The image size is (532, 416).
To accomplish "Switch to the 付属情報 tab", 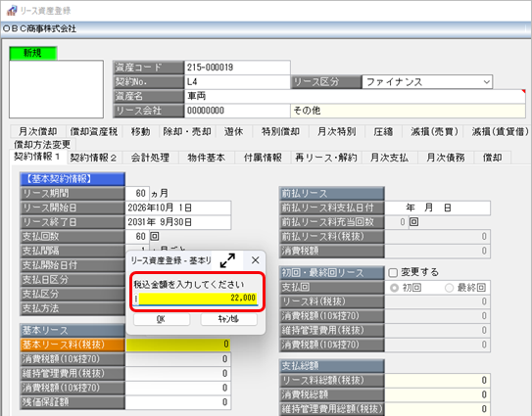I will 263,158.
